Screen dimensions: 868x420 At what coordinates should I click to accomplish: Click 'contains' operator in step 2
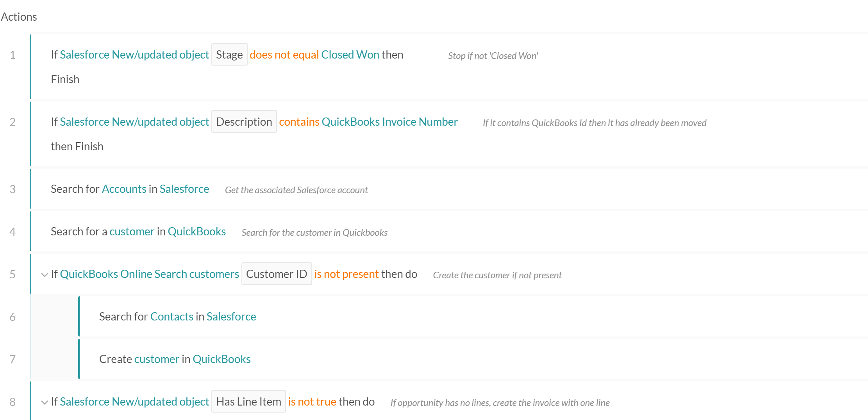299,122
